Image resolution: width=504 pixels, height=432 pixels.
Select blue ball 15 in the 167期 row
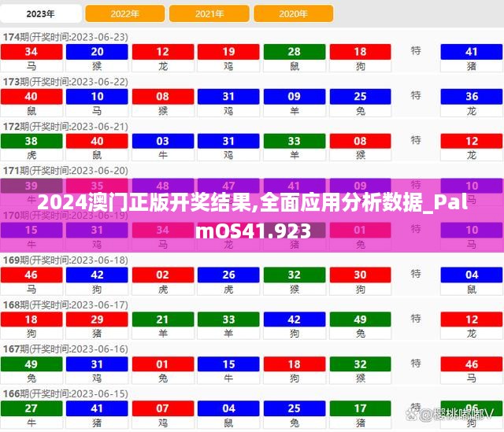coord(228,364)
